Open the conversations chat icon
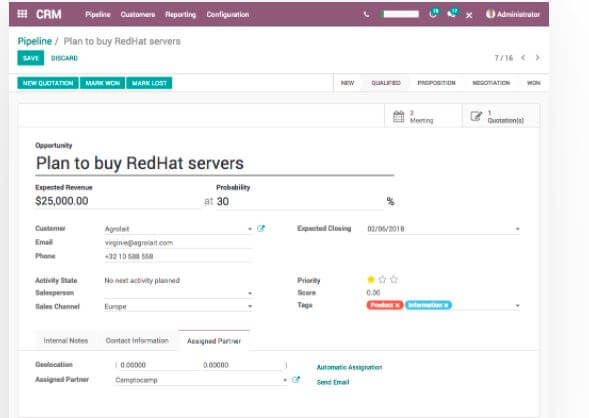Screen dimensions: 589x418 [452, 14]
